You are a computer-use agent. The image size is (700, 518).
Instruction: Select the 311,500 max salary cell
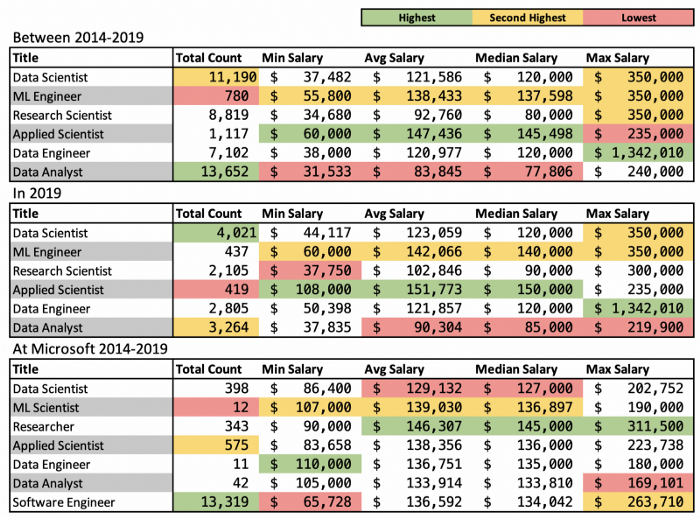click(x=639, y=426)
